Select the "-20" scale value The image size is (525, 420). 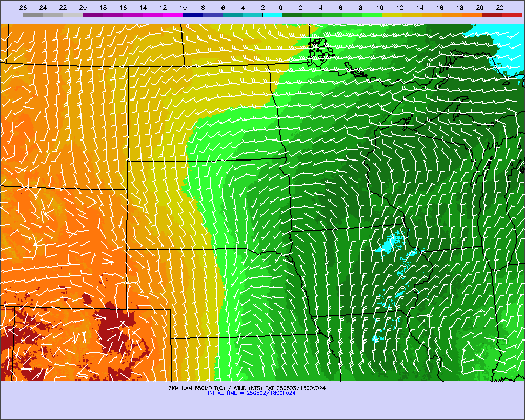pos(80,7)
